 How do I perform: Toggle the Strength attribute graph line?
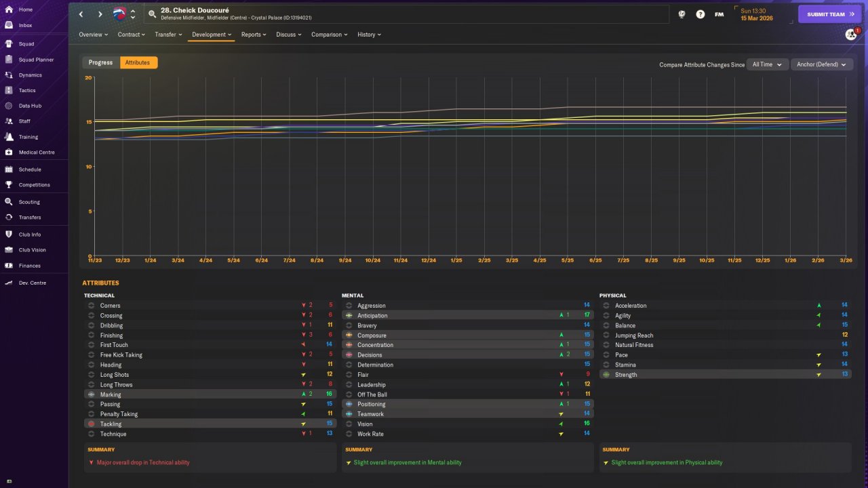[x=606, y=375]
